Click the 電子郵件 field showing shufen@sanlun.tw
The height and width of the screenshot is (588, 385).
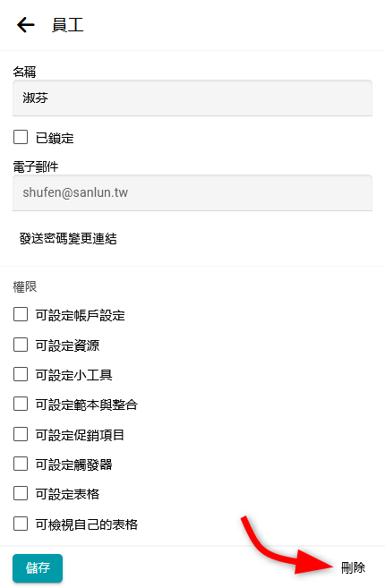click(192, 192)
